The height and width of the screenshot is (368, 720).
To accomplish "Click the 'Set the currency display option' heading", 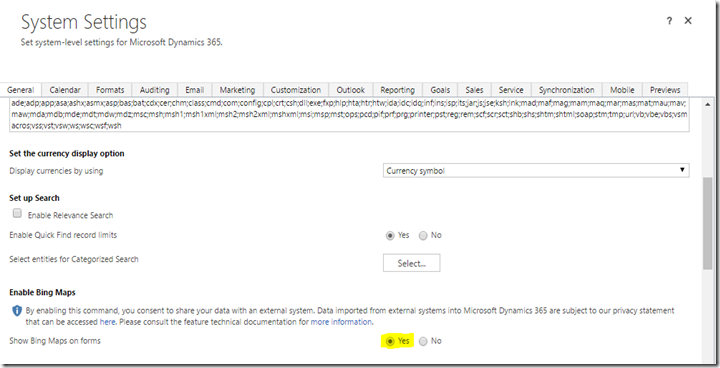I will 67,153.
